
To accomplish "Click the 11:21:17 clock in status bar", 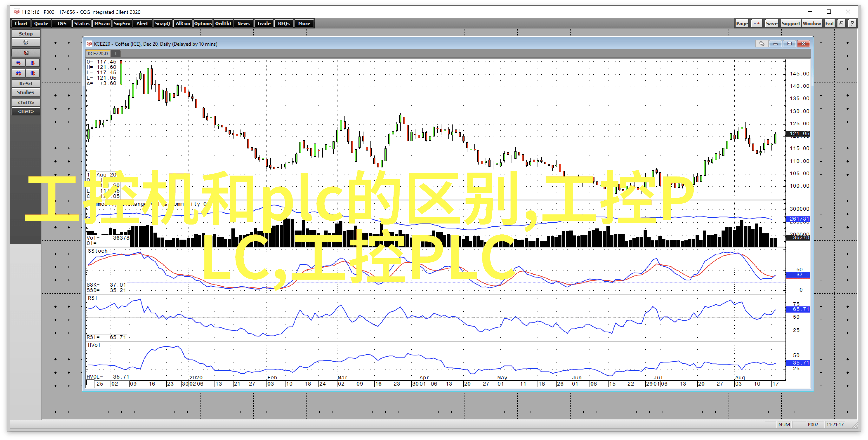I will pyautogui.click(x=835, y=425).
